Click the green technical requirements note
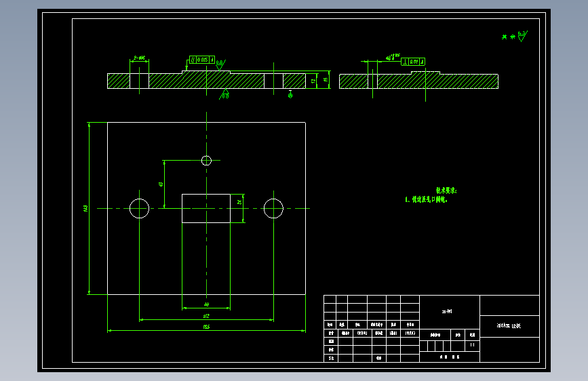Image resolution: width=588 pixels, height=381 pixels. point(431,195)
